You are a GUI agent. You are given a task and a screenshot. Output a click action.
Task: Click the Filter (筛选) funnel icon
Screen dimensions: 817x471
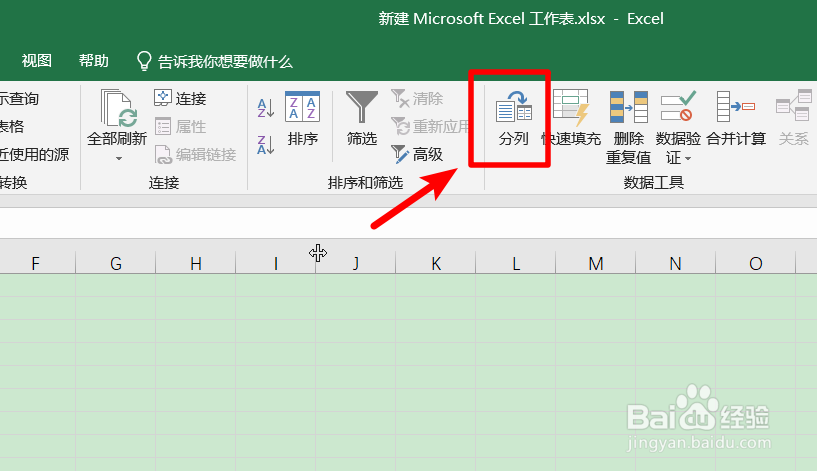pyautogui.click(x=362, y=107)
